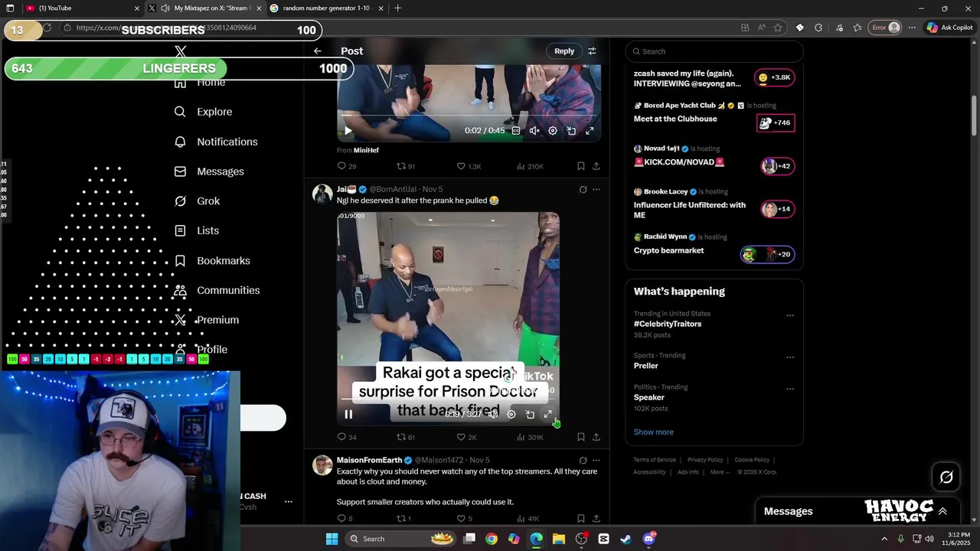Join Bored Ape Yacht Club space +746
Viewport: 980px width, 551px height.
pos(776,122)
